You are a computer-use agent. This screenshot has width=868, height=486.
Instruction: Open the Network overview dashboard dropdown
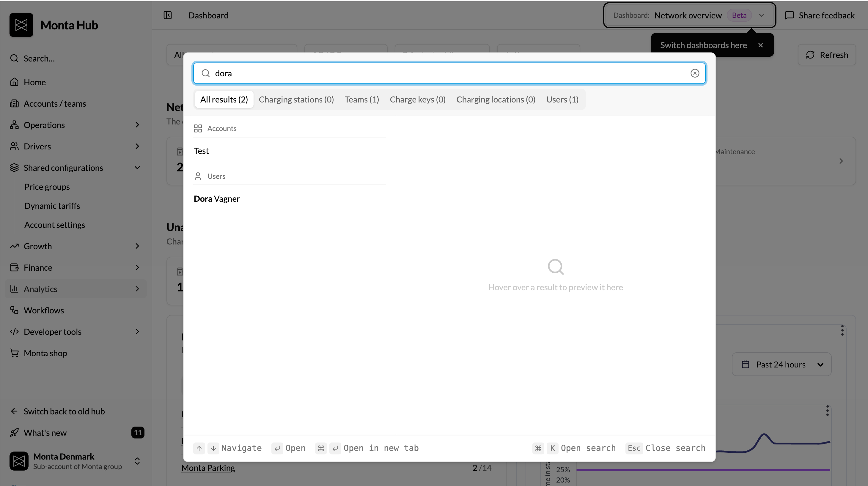[689, 15]
